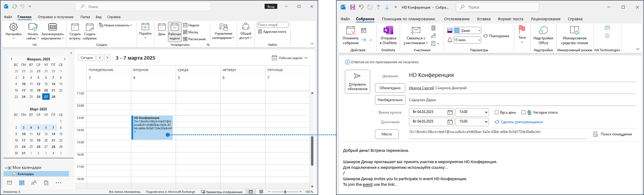Open Помощник по планированию tab

tap(408, 19)
